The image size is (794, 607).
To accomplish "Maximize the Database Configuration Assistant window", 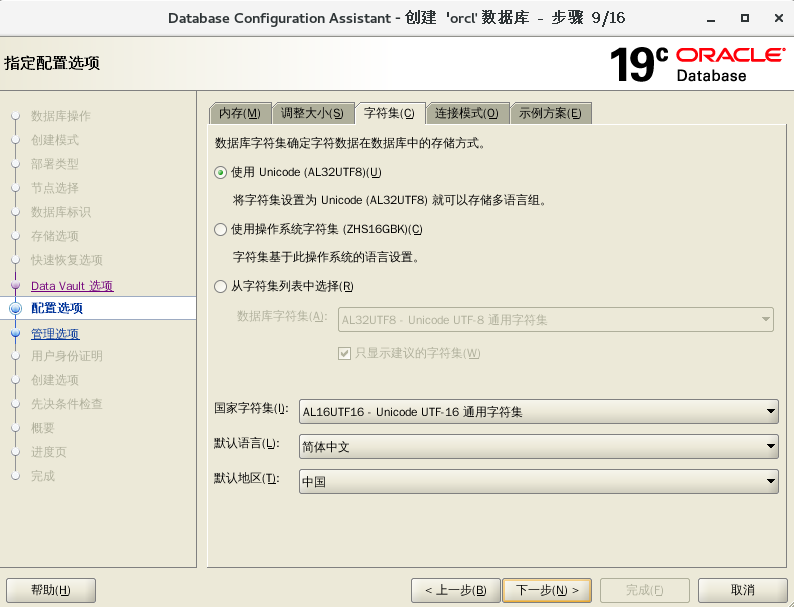I will click(x=745, y=18).
